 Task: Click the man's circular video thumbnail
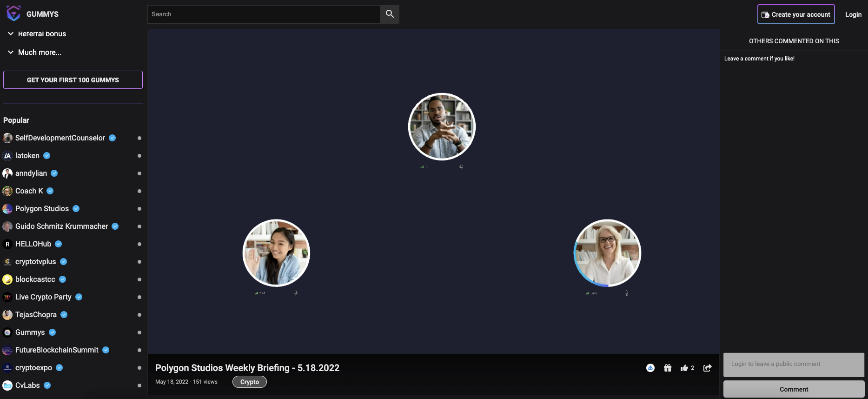point(442,126)
